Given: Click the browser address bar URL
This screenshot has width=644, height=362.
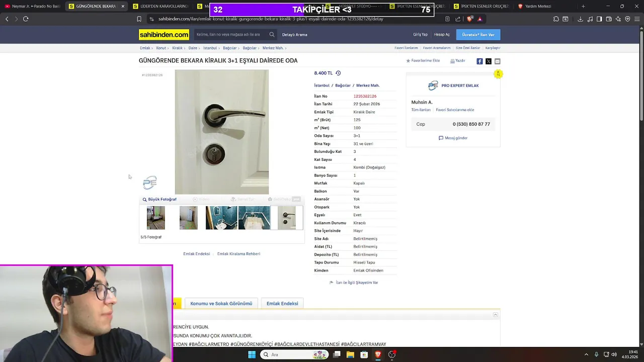Looking at the screenshot, I should [x=271, y=19].
